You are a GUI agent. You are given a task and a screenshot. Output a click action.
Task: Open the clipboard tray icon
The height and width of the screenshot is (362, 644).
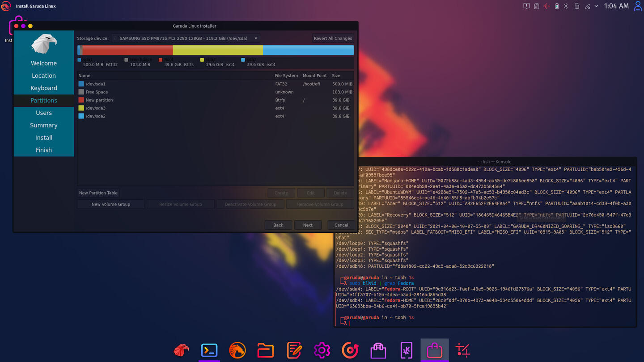(537, 6)
